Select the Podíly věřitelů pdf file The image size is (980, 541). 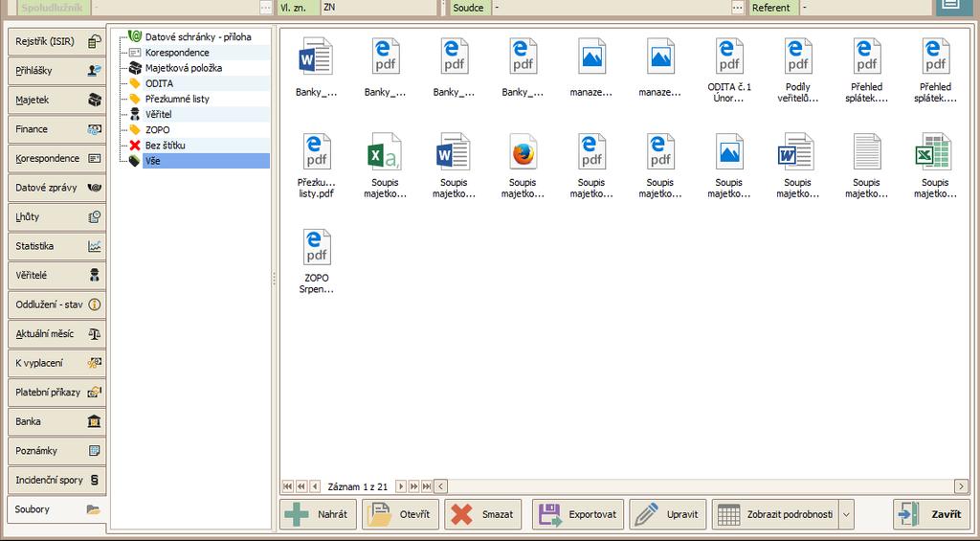[797, 70]
